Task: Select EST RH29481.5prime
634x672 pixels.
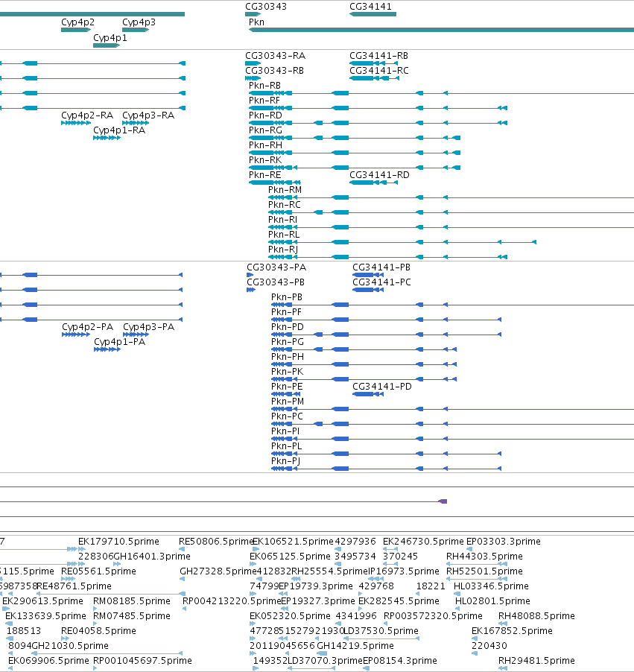Action: point(536,661)
